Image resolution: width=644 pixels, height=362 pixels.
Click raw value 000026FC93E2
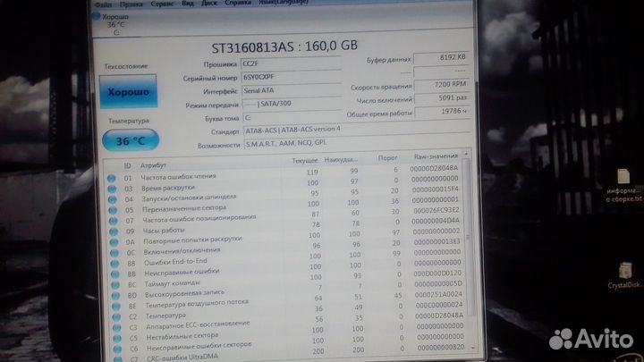(x=436, y=210)
